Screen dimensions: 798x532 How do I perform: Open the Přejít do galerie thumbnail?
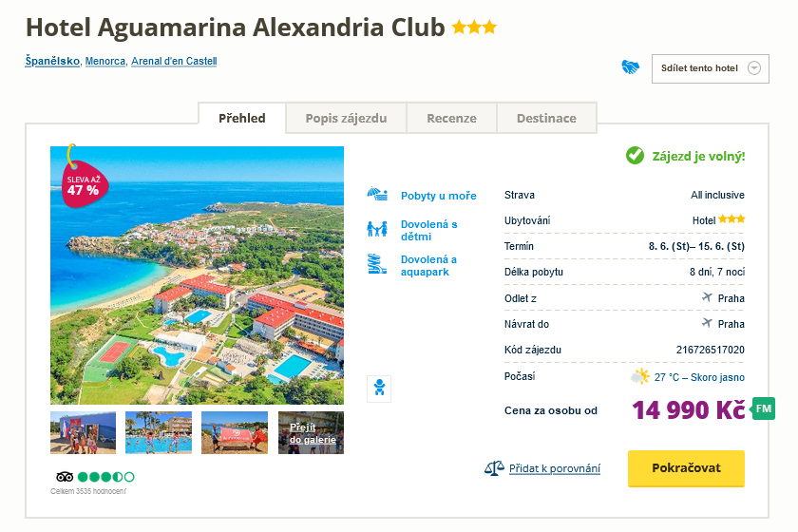pos(311,432)
